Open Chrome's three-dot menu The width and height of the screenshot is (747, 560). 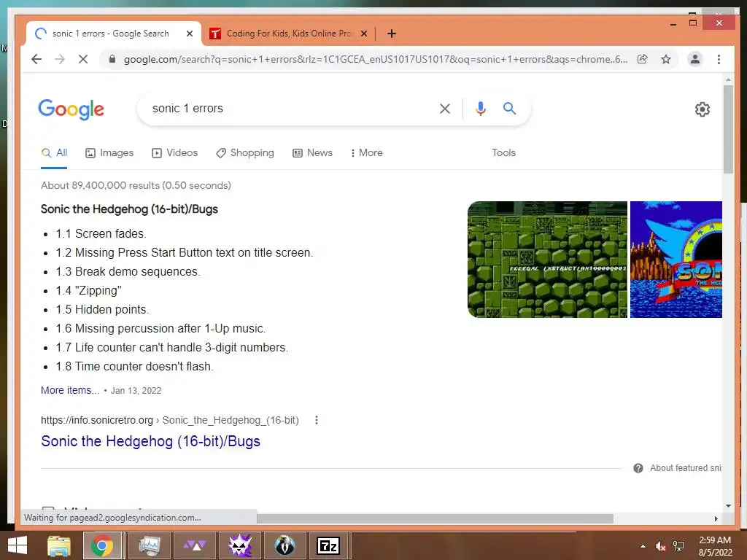[719, 59]
